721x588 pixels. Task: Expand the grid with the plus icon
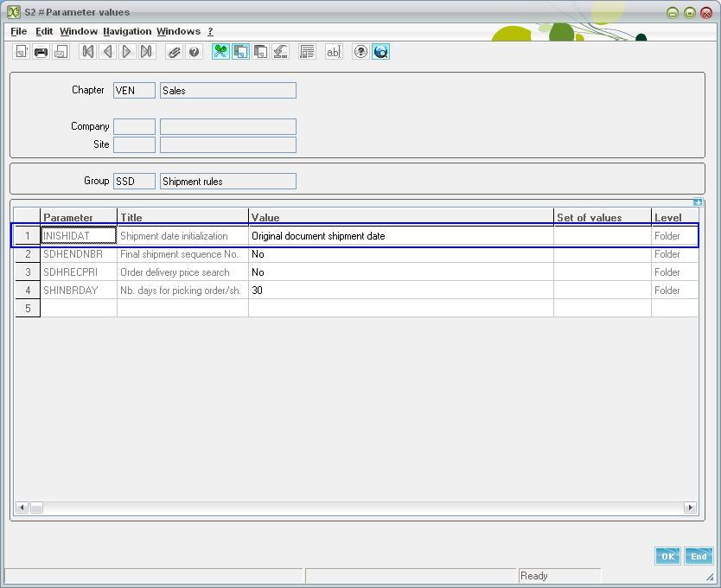pyautogui.click(x=698, y=202)
